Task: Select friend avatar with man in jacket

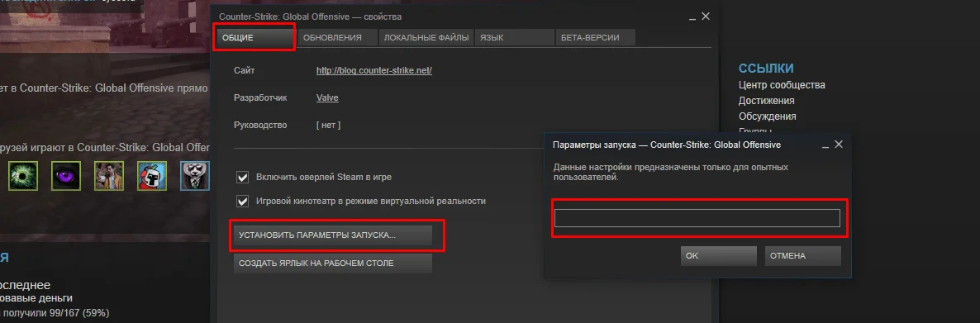Action: 109,176
